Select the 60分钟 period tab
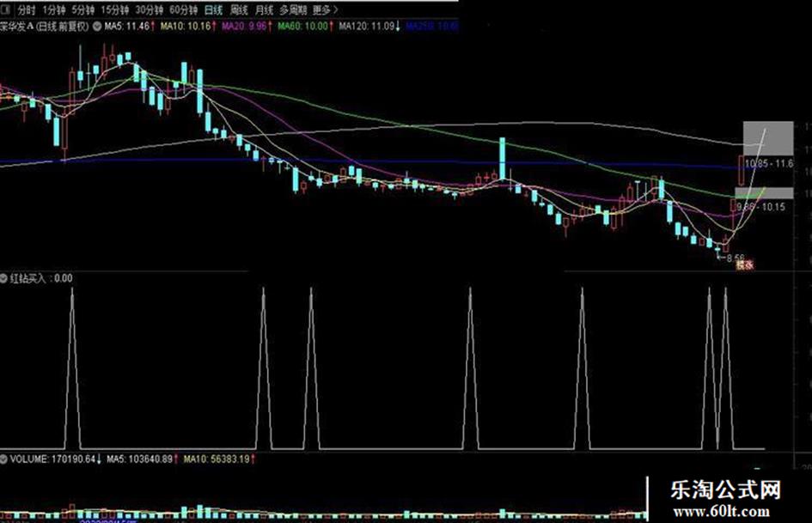 click(183, 9)
